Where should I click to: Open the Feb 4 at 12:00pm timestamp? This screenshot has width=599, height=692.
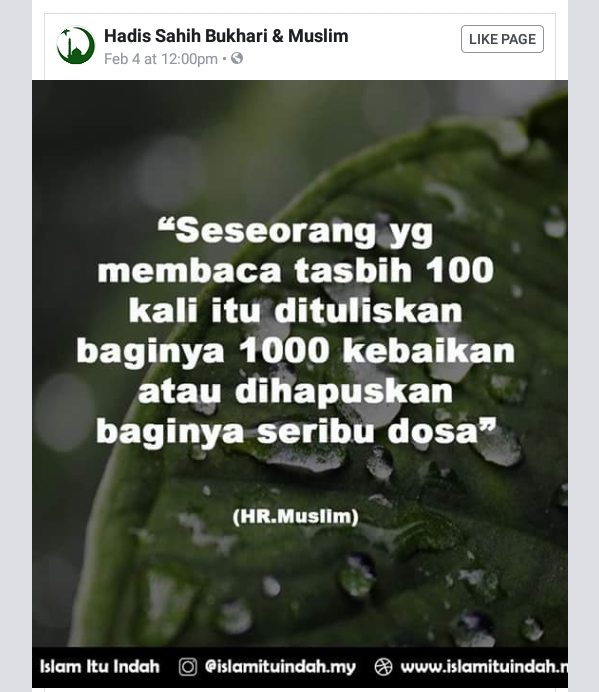(x=161, y=59)
